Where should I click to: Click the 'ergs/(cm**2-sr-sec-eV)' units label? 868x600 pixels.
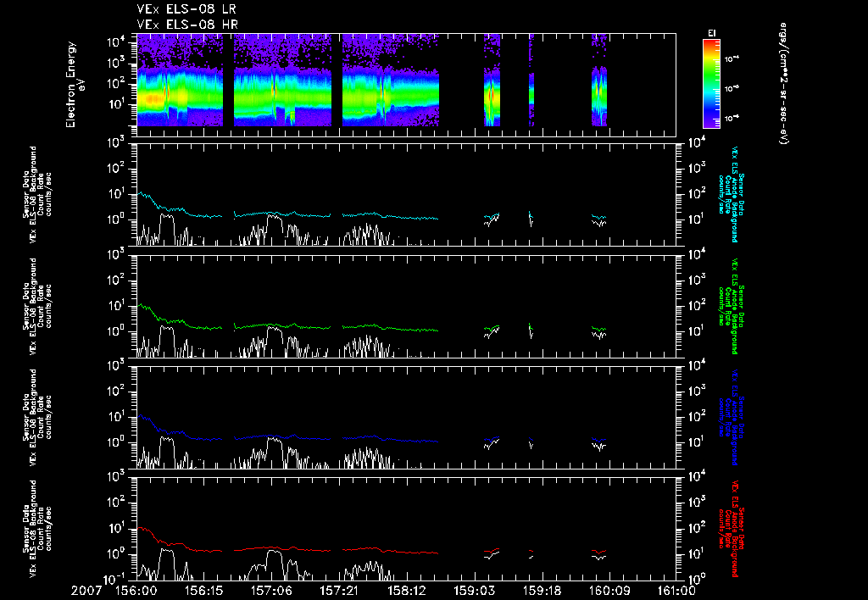(x=784, y=84)
